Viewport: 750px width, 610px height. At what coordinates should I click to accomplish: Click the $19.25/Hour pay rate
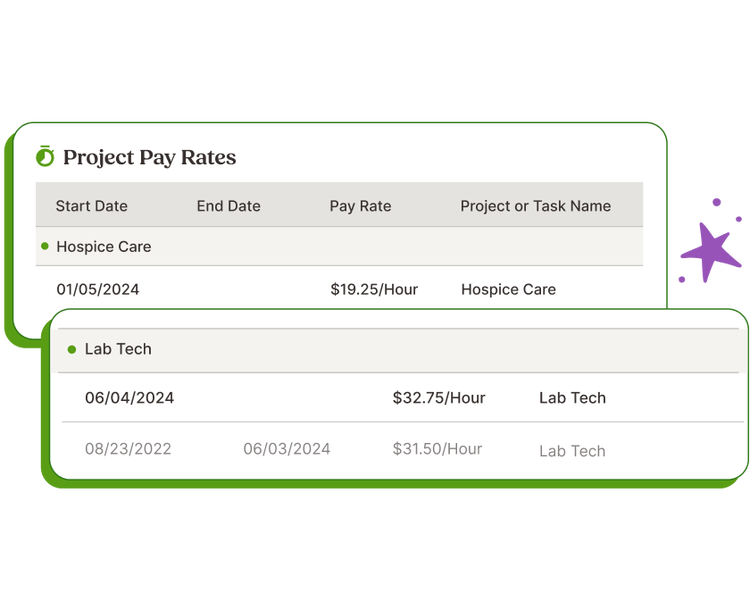(374, 289)
